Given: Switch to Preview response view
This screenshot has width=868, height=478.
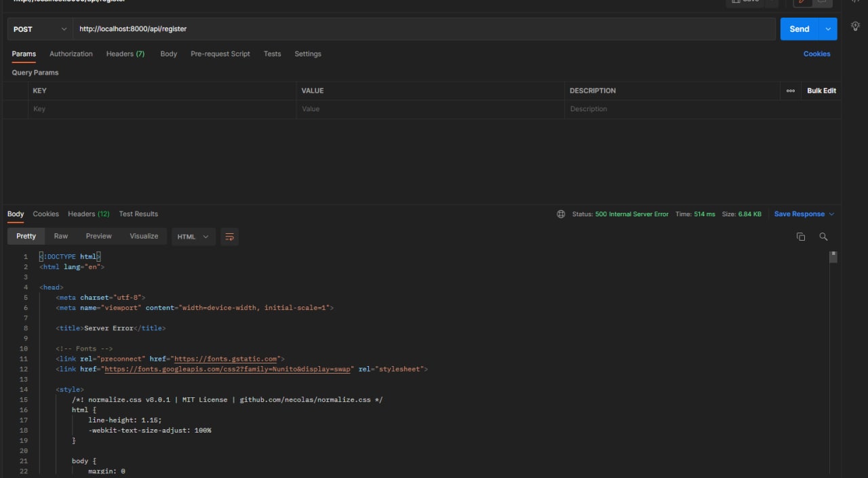Looking at the screenshot, I should click(x=98, y=236).
